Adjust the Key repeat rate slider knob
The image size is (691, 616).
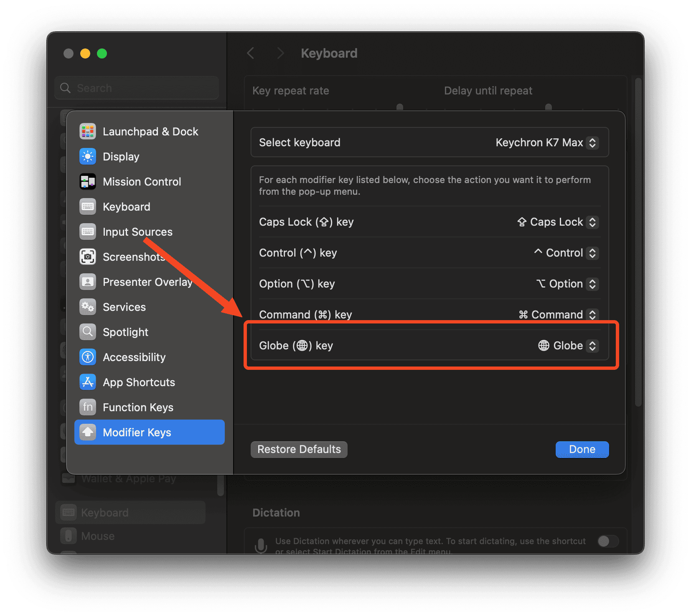point(400,107)
